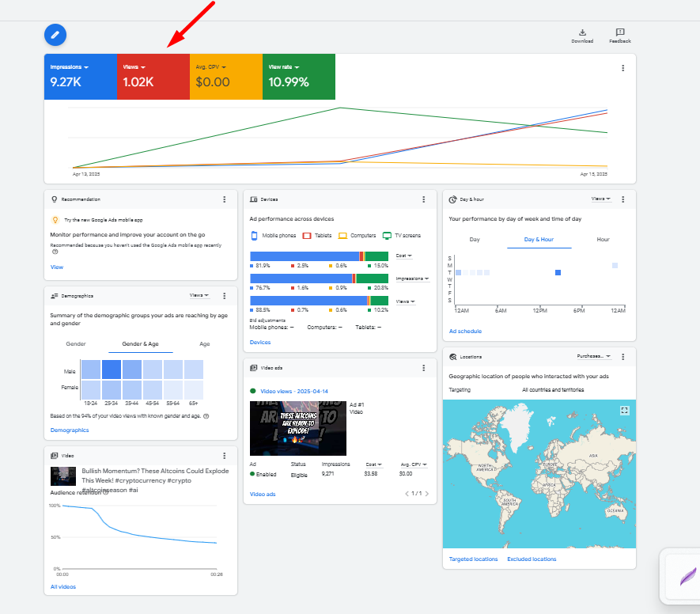Open the Recommendation card options menu
Viewport: 700px width, 614px height.
click(225, 199)
